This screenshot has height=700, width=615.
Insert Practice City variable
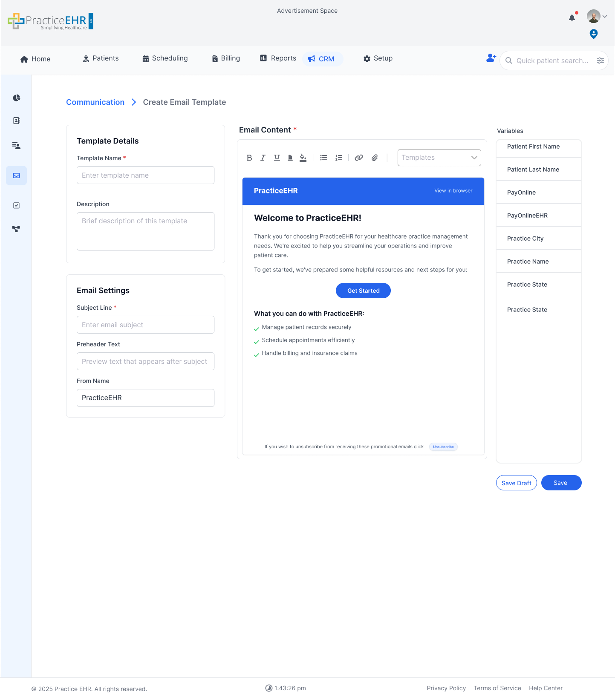pos(539,239)
